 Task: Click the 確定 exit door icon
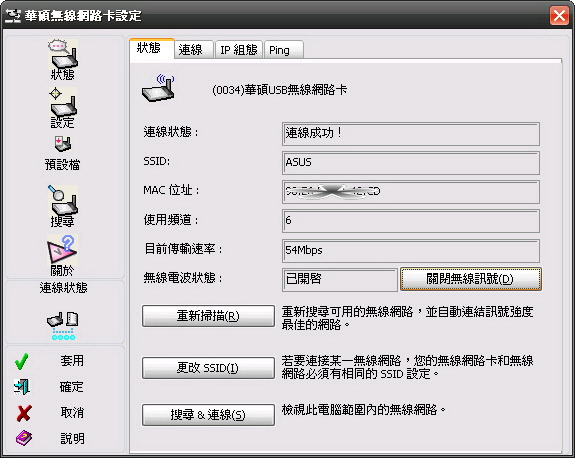coord(22,387)
